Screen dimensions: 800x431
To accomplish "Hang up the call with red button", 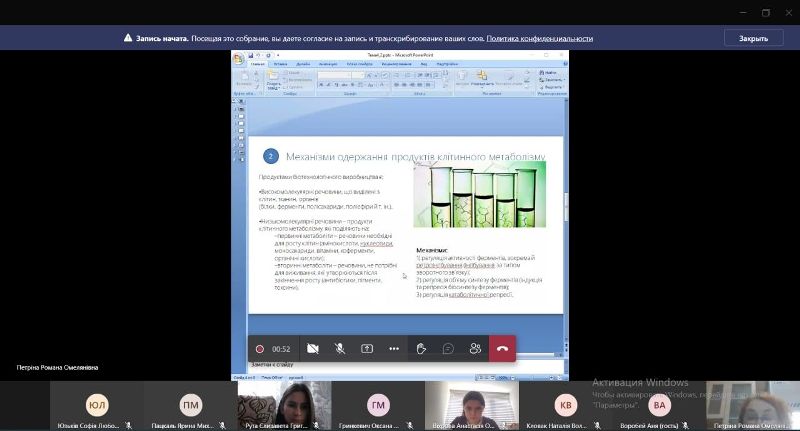I will pos(502,349).
